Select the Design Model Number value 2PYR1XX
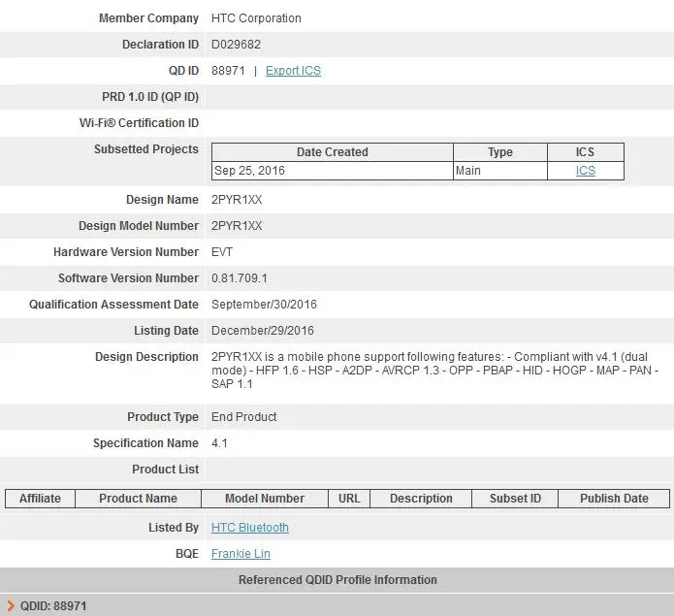The width and height of the screenshot is (674, 616). [237, 226]
